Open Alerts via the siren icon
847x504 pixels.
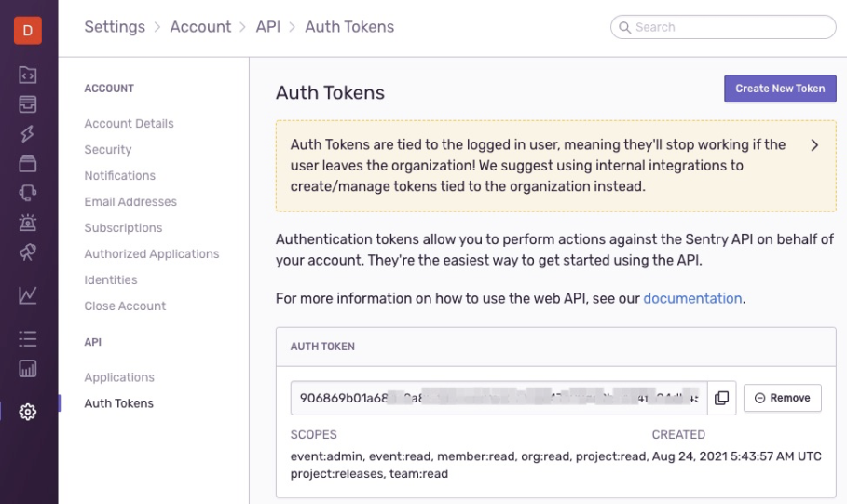coord(28,222)
